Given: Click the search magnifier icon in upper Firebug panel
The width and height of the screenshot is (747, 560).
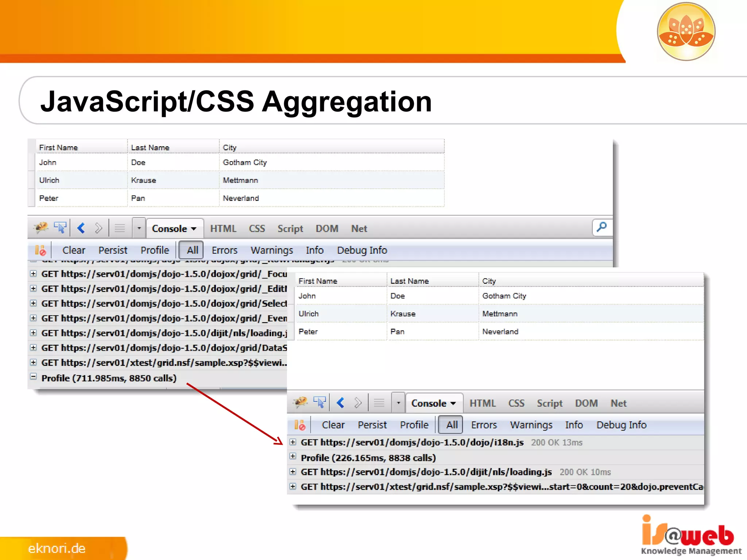Looking at the screenshot, I should pos(602,227).
